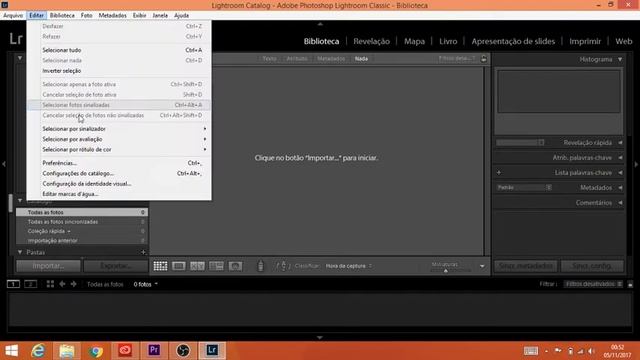Viewport: 640px width, 360px height.
Task: Open Configuração da identidade visual...
Action: pyautogui.click(x=119, y=184)
